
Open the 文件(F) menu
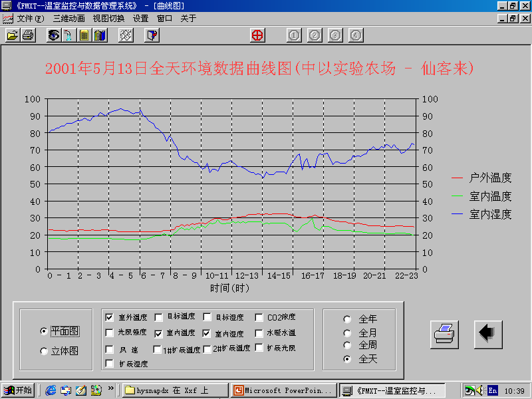pos(31,19)
